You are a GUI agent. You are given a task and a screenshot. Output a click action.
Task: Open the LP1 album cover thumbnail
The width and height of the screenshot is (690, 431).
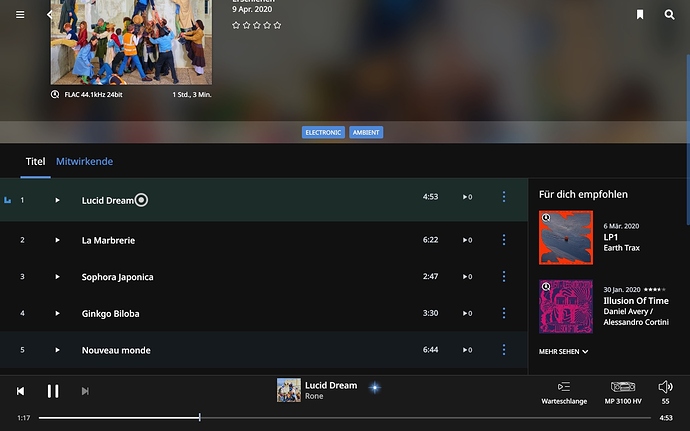pyautogui.click(x=566, y=238)
